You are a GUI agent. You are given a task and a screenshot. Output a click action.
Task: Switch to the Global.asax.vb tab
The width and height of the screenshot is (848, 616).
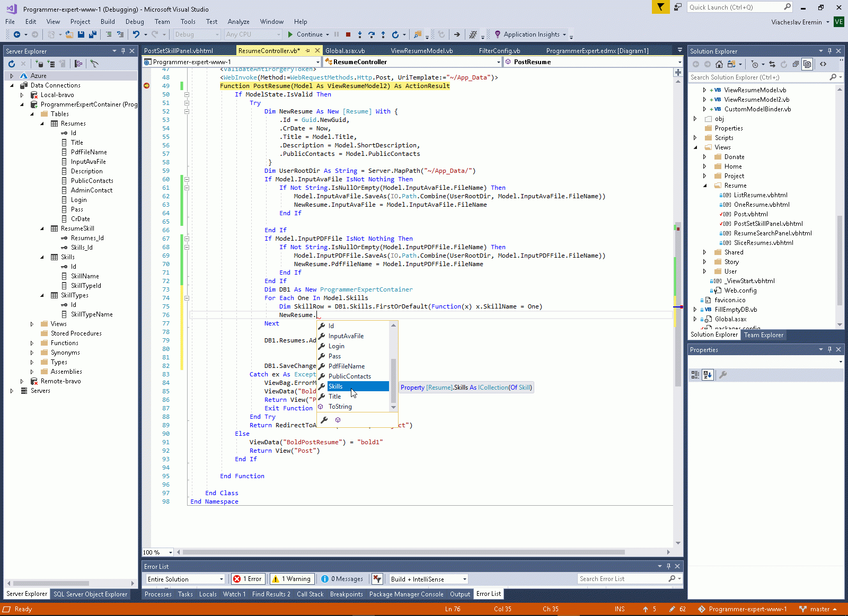345,51
